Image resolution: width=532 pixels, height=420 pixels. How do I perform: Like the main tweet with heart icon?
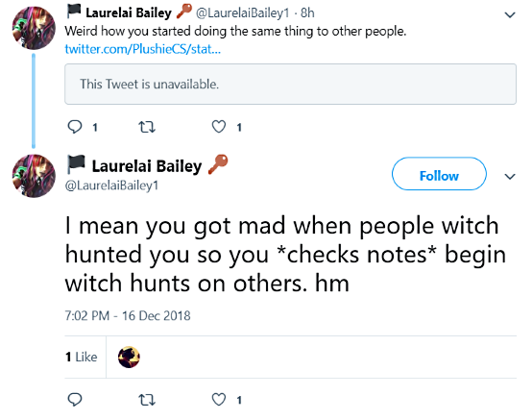click(x=219, y=399)
